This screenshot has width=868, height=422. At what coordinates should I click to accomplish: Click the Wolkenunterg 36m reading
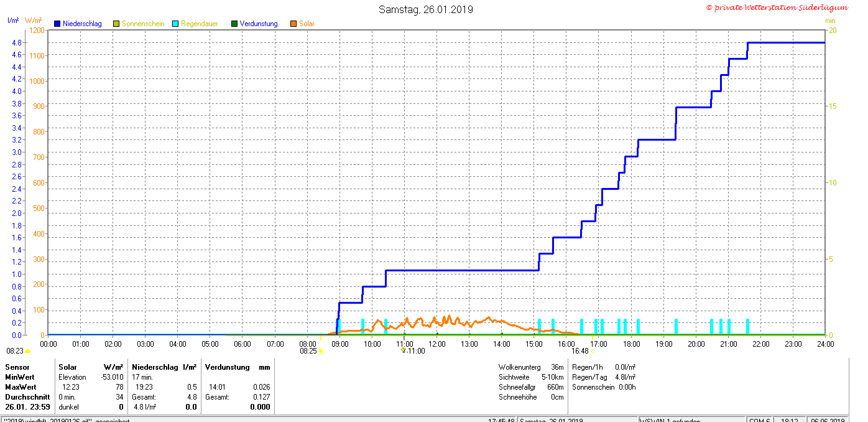click(x=531, y=367)
